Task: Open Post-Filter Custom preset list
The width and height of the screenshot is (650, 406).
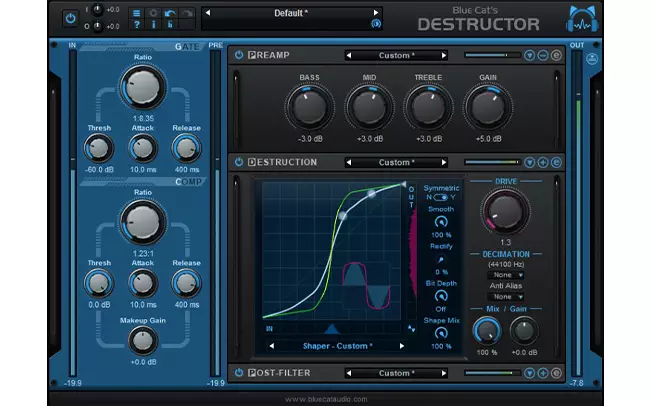Action: click(396, 373)
